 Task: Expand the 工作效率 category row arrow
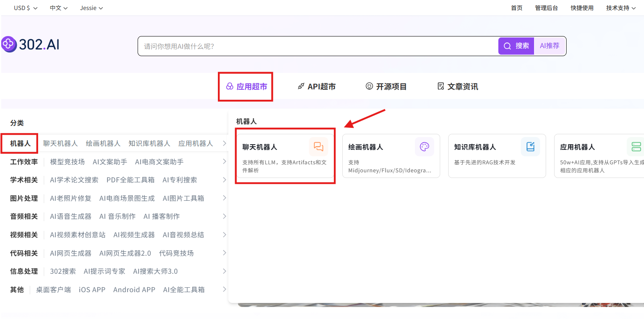coord(224,162)
